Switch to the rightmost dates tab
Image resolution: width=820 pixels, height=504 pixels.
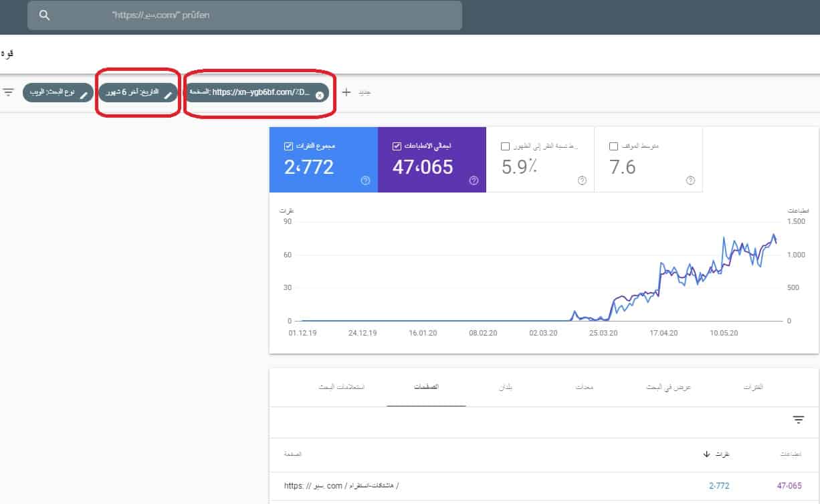coord(754,388)
